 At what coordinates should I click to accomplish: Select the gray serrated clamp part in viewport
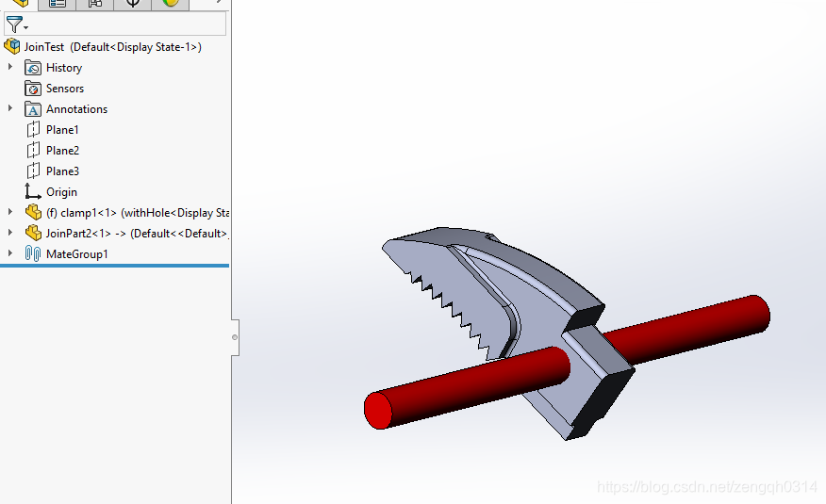point(474,285)
